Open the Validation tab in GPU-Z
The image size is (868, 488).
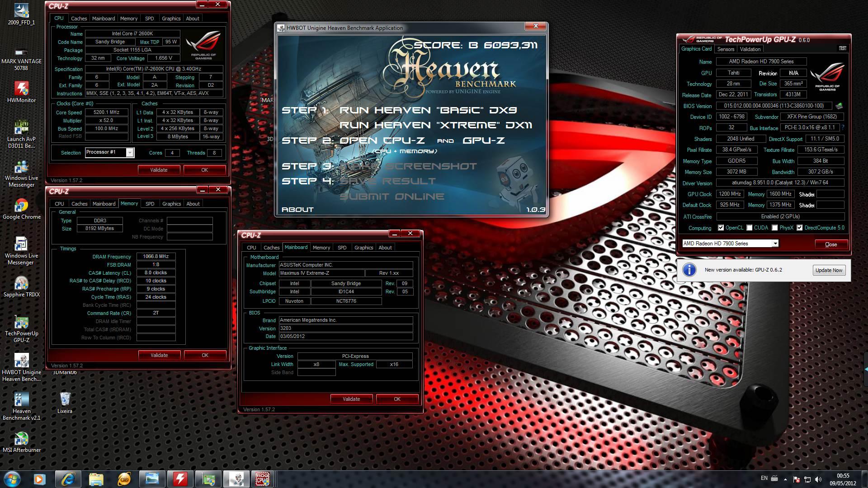[750, 49]
